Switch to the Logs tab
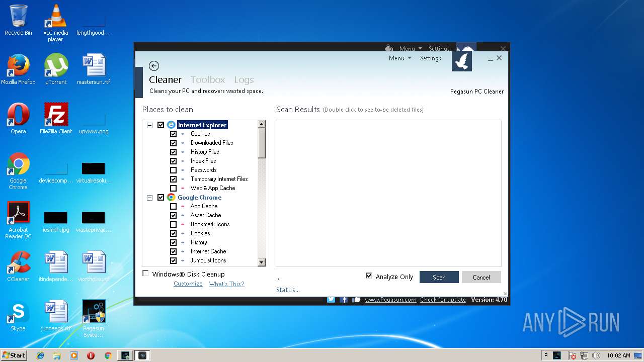644x362 pixels. pos(244,79)
